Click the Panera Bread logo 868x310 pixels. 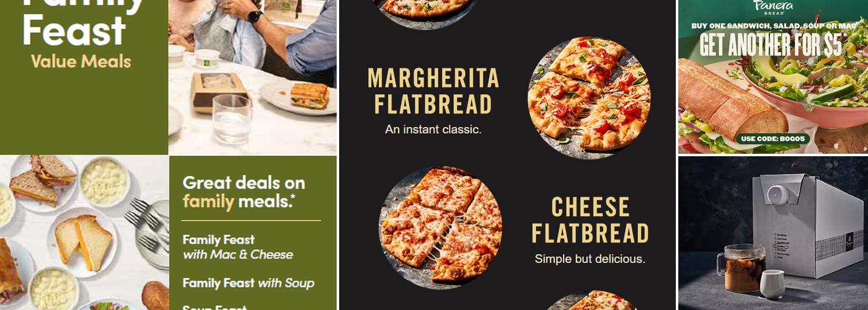tap(773, 7)
